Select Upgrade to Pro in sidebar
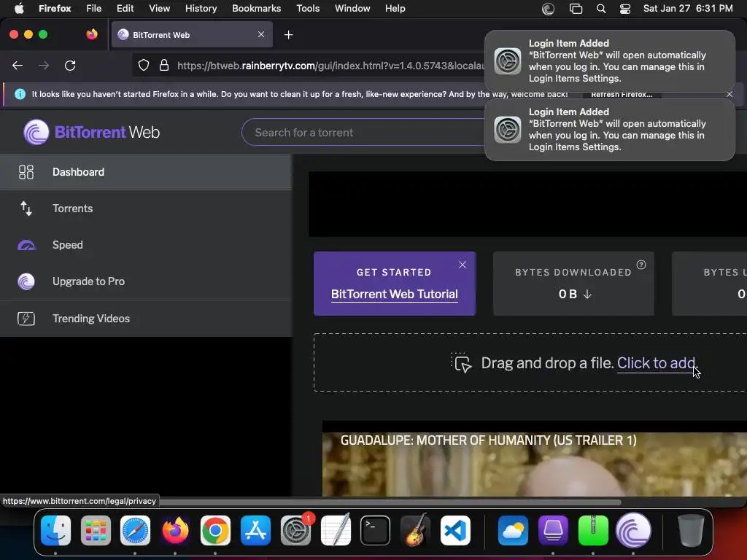The width and height of the screenshot is (747, 560). (x=146, y=281)
